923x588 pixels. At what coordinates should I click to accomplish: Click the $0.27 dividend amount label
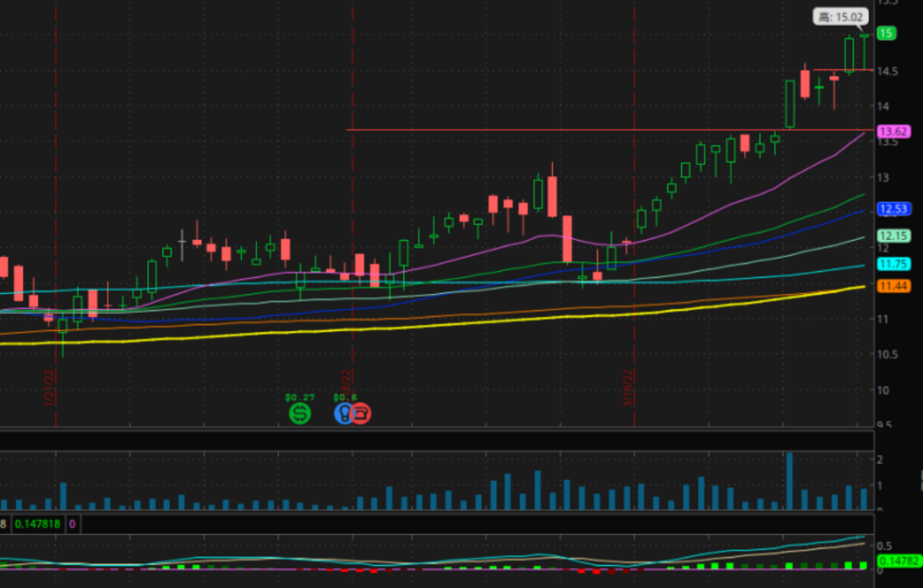point(299,397)
